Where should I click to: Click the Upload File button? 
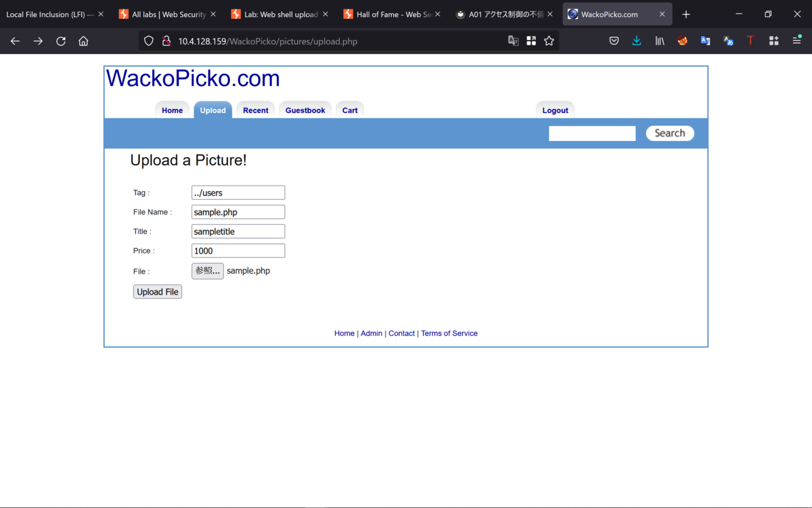pos(158,292)
